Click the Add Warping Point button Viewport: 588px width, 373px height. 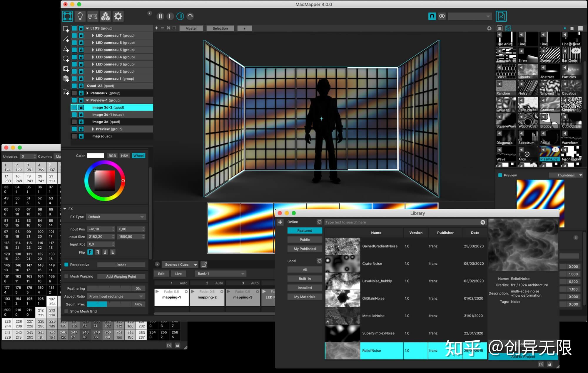(121, 277)
